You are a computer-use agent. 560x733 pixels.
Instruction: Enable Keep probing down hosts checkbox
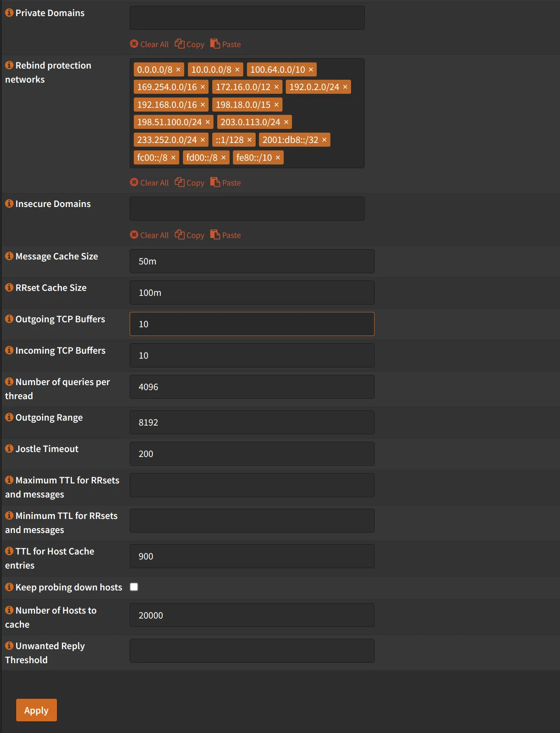134,587
